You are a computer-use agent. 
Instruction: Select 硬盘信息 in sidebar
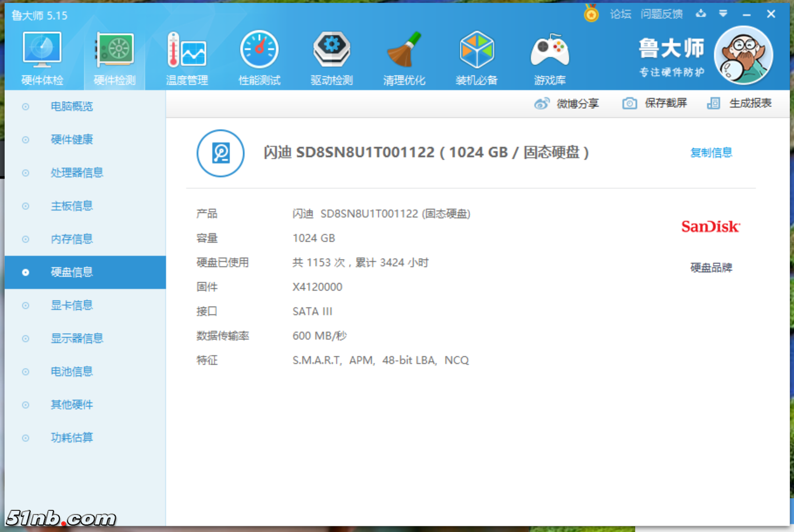point(85,272)
